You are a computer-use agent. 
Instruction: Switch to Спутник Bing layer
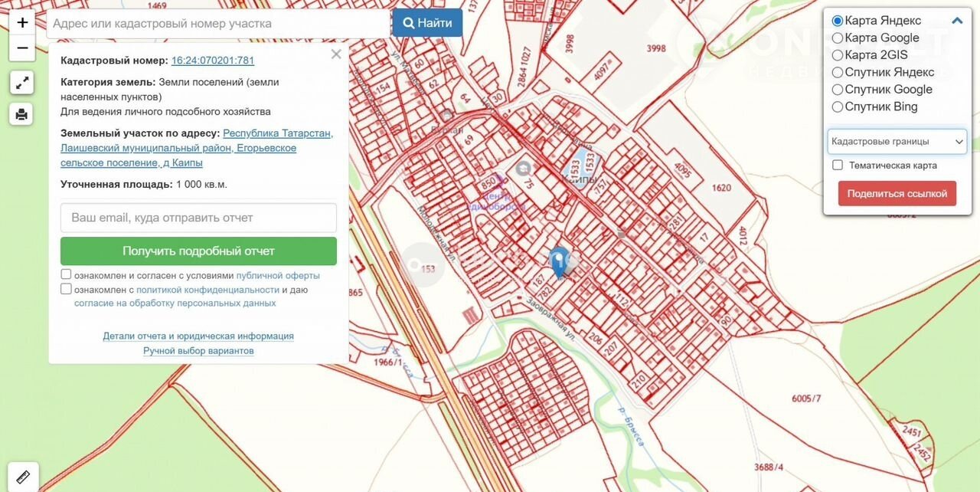pos(838,107)
